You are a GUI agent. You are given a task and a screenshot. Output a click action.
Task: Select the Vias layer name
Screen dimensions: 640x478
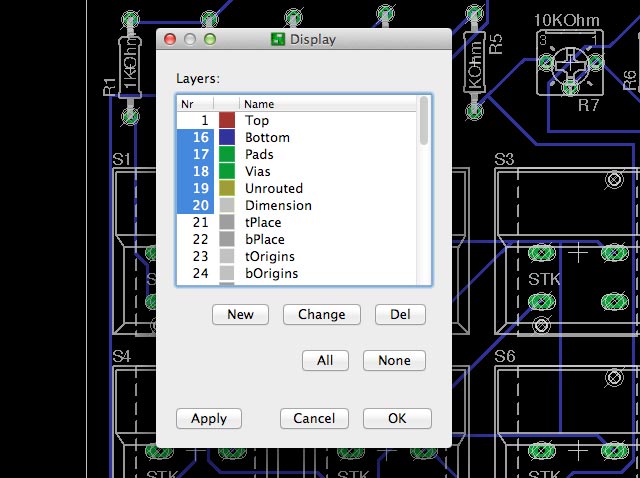(x=258, y=172)
